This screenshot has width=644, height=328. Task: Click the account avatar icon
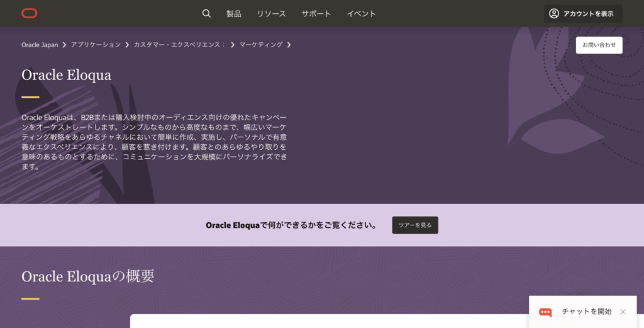point(553,14)
